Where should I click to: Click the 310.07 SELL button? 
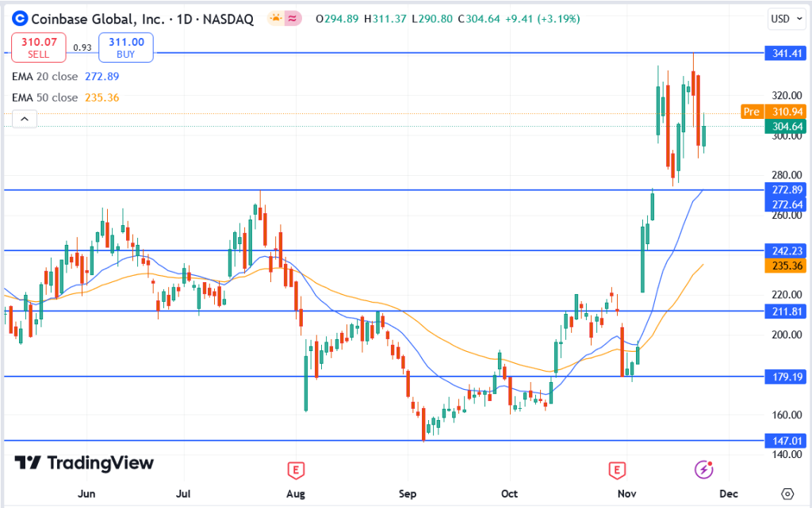coord(38,48)
